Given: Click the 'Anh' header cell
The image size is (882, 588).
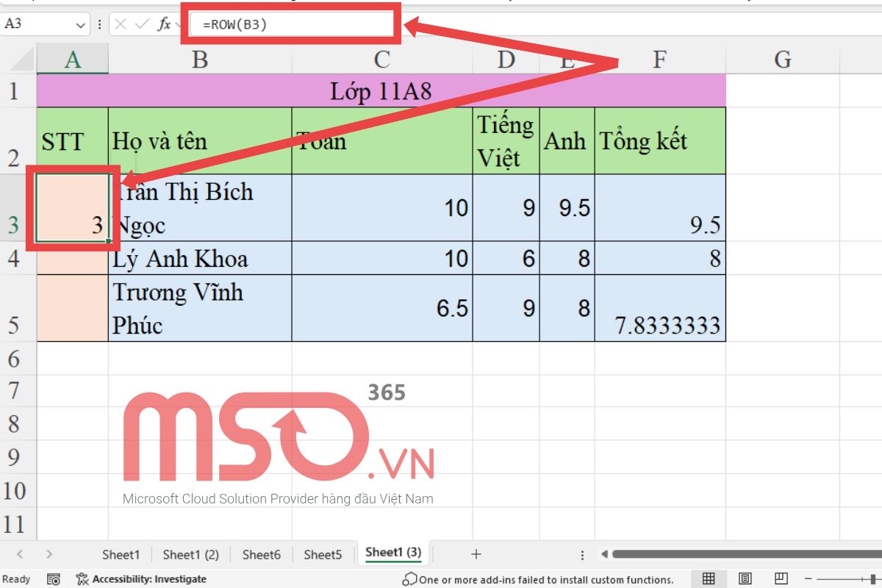Looking at the screenshot, I should 567,141.
